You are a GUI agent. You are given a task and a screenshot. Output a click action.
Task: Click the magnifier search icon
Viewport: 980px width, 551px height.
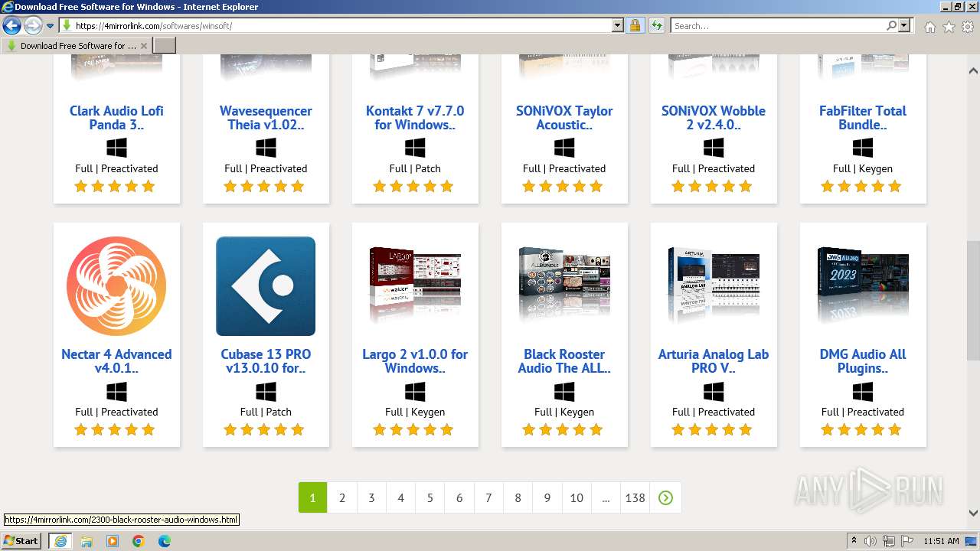coord(891,26)
